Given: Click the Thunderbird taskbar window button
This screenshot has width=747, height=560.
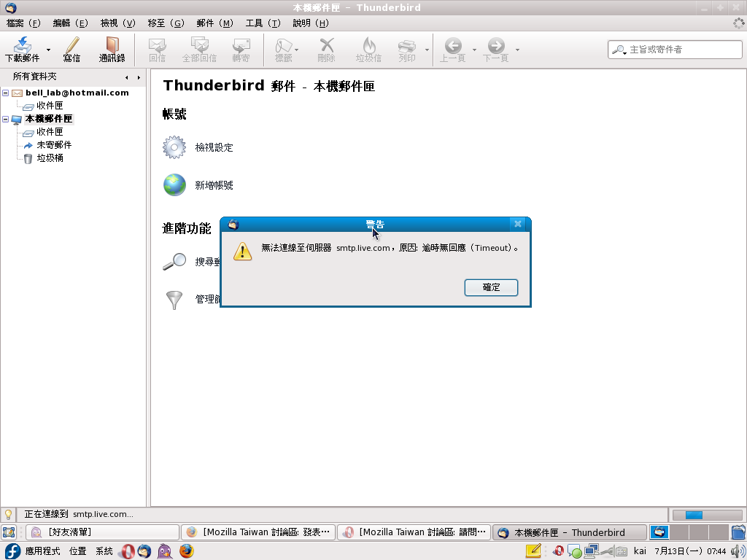Looking at the screenshot, I should [570, 532].
